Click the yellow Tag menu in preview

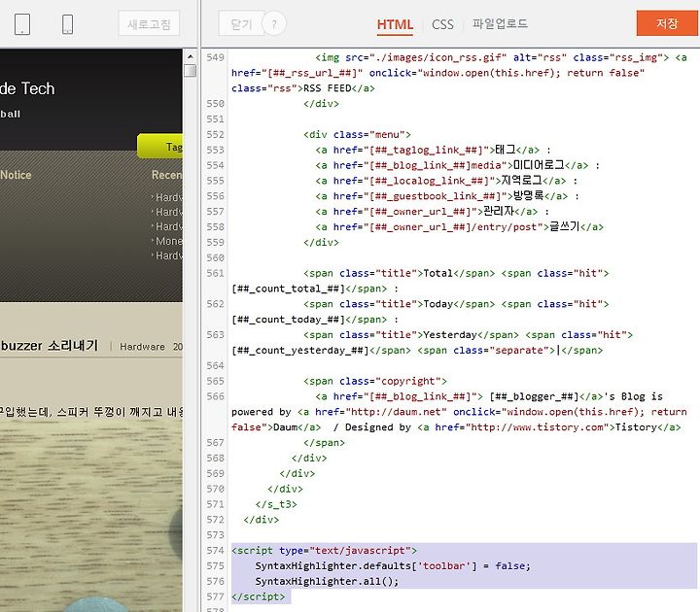click(159, 146)
